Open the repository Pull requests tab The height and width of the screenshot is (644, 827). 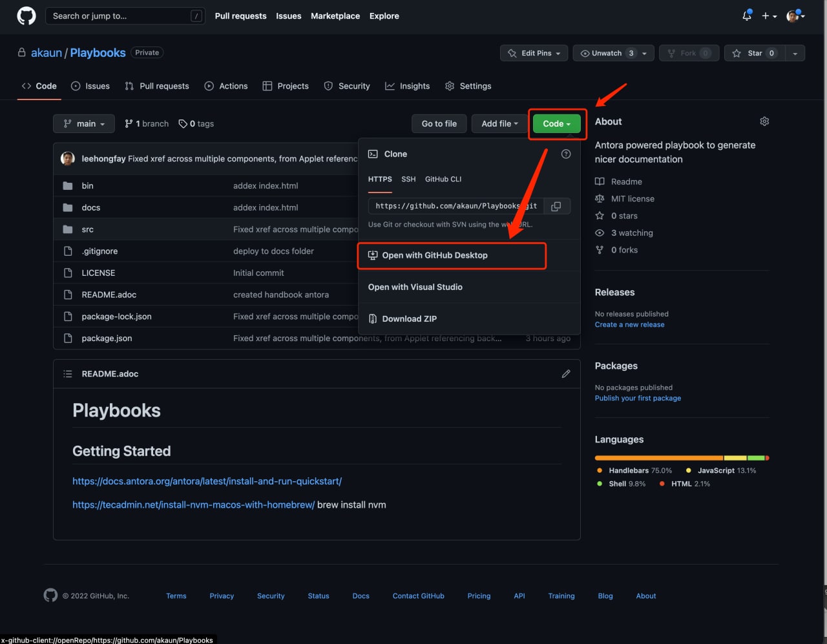coord(157,86)
